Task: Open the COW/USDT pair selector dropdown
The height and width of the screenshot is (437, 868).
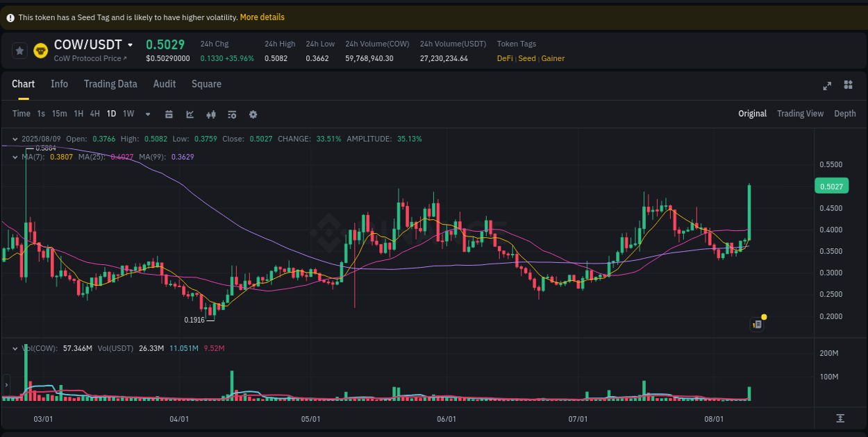Action: pos(131,44)
